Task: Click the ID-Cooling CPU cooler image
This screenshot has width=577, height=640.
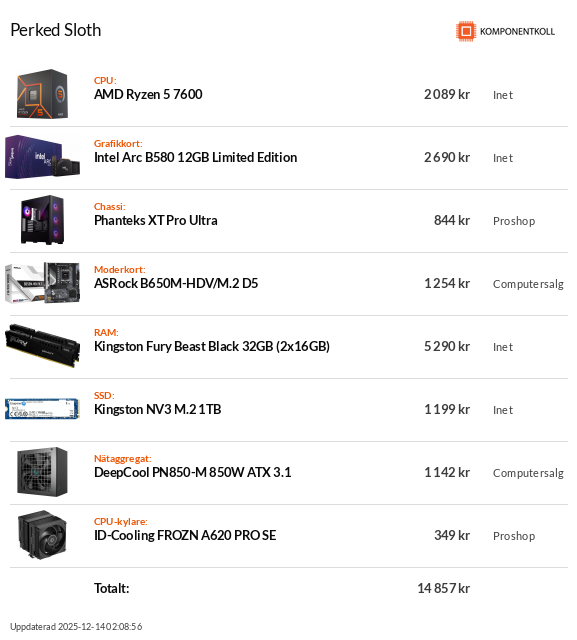Action: pos(42,535)
